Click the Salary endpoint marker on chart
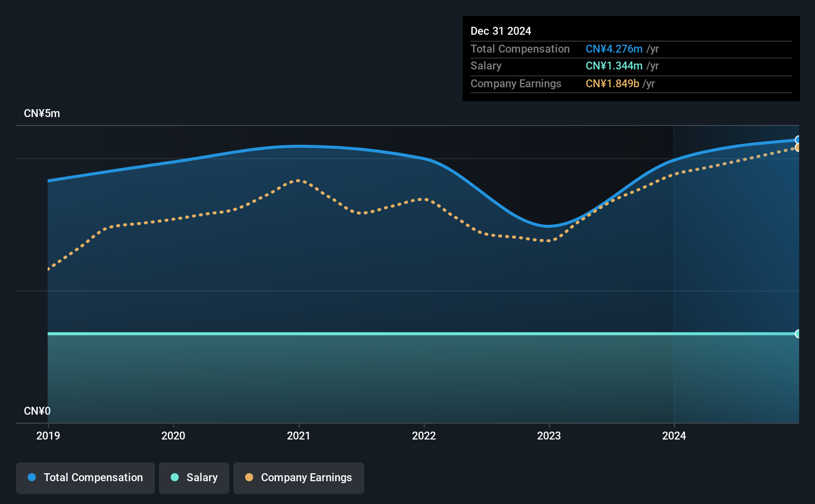815x504 pixels. tap(798, 334)
